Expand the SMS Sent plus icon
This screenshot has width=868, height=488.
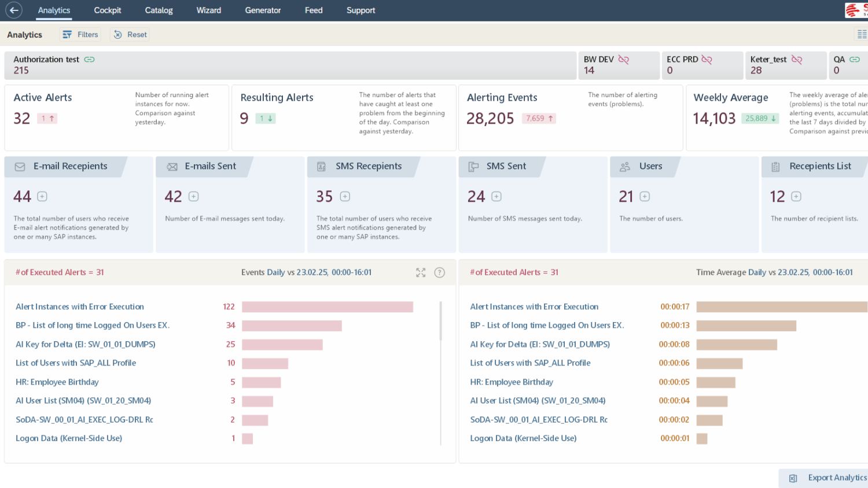(x=496, y=197)
